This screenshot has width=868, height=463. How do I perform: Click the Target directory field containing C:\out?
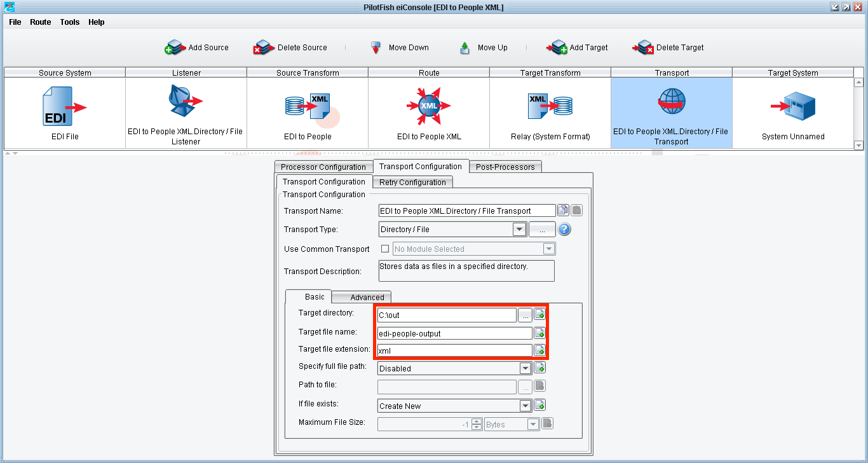pos(447,315)
